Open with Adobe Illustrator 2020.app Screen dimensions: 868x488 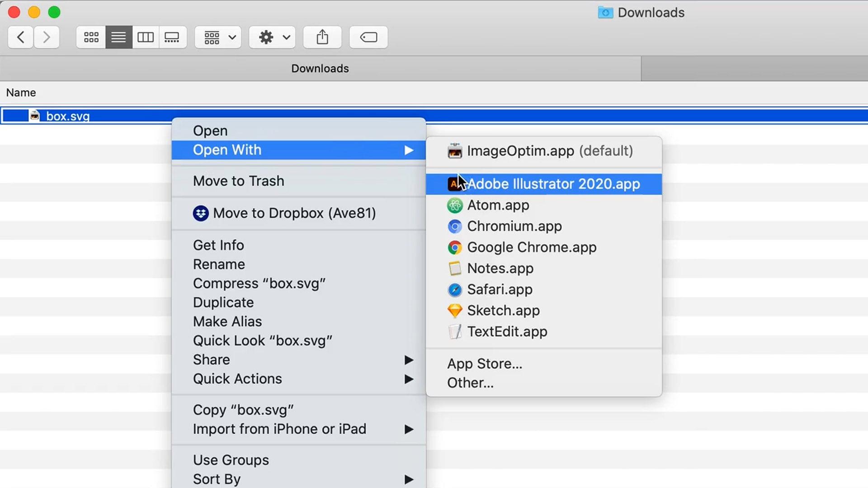pos(553,184)
